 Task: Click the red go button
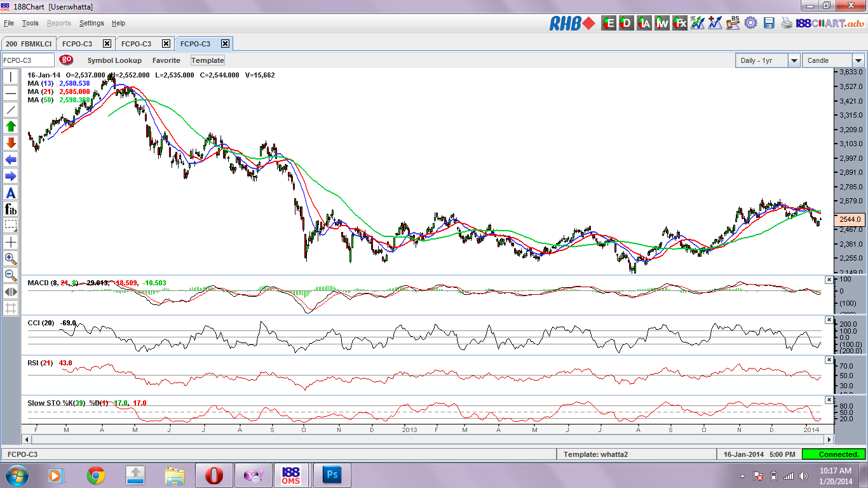point(66,60)
